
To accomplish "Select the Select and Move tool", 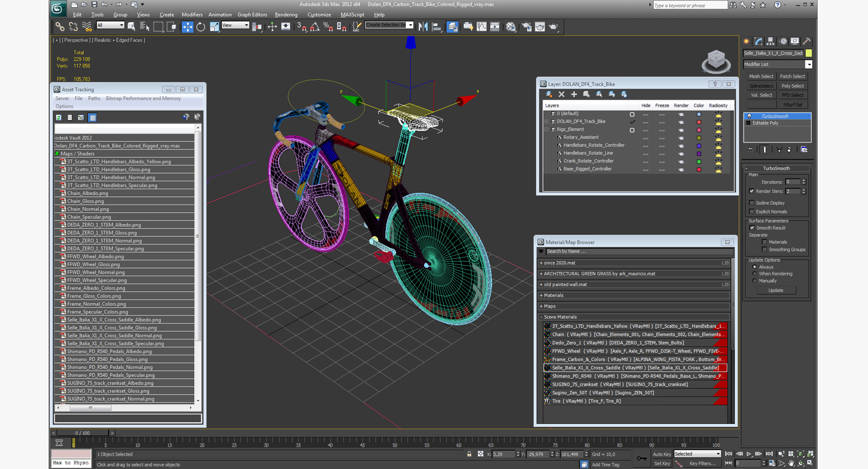I will tap(188, 26).
